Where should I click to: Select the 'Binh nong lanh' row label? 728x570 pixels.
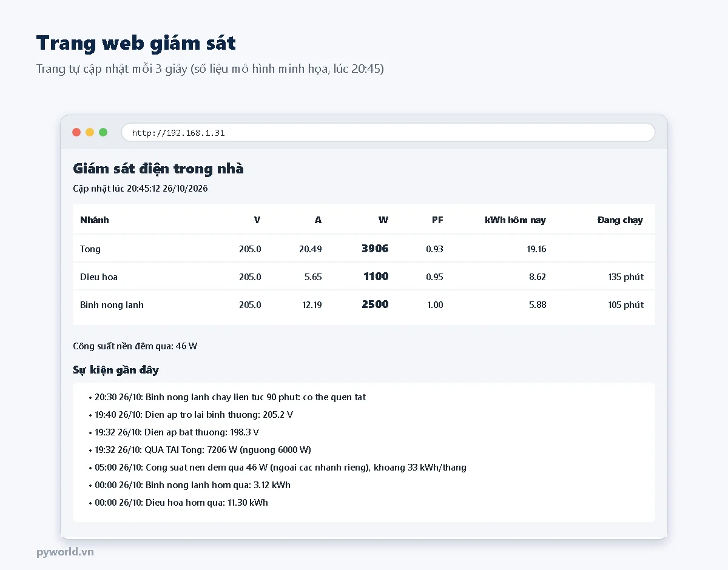(112, 305)
